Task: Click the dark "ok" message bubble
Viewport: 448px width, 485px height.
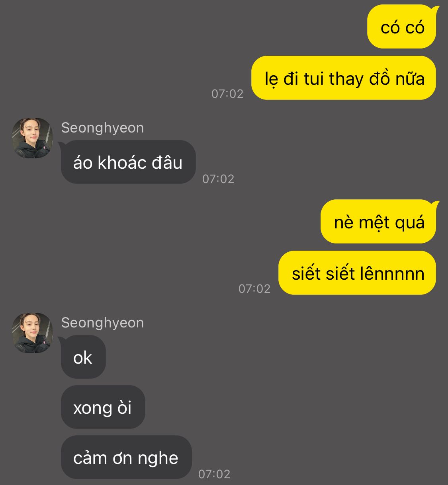Action: (x=83, y=357)
